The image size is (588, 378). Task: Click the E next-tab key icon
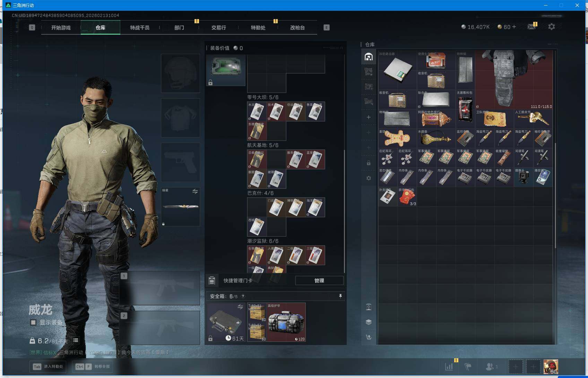coord(326,27)
